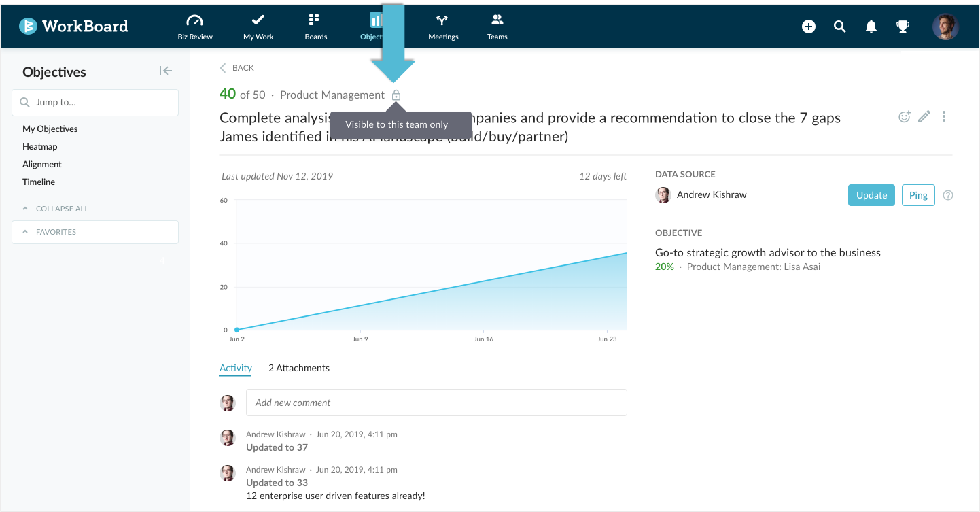Screen dimensions: 980x512
Task: Ping the data source owner
Action: 918,195
